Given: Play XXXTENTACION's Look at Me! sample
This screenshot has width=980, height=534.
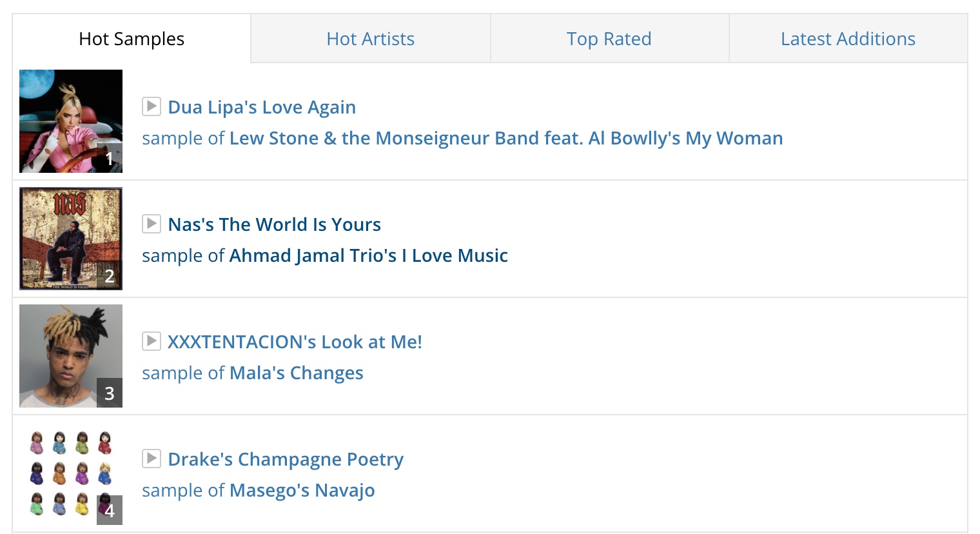Looking at the screenshot, I should click(x=151, y=341).
